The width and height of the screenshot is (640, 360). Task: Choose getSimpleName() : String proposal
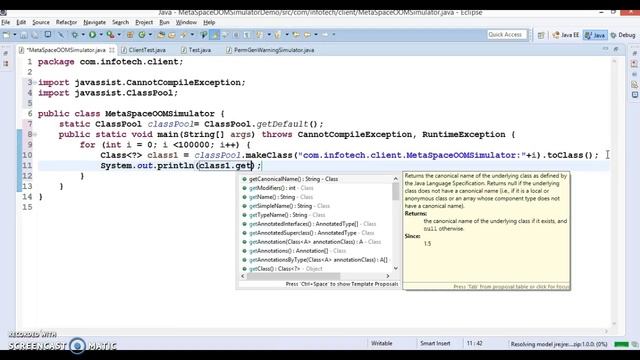click(316, 206)
